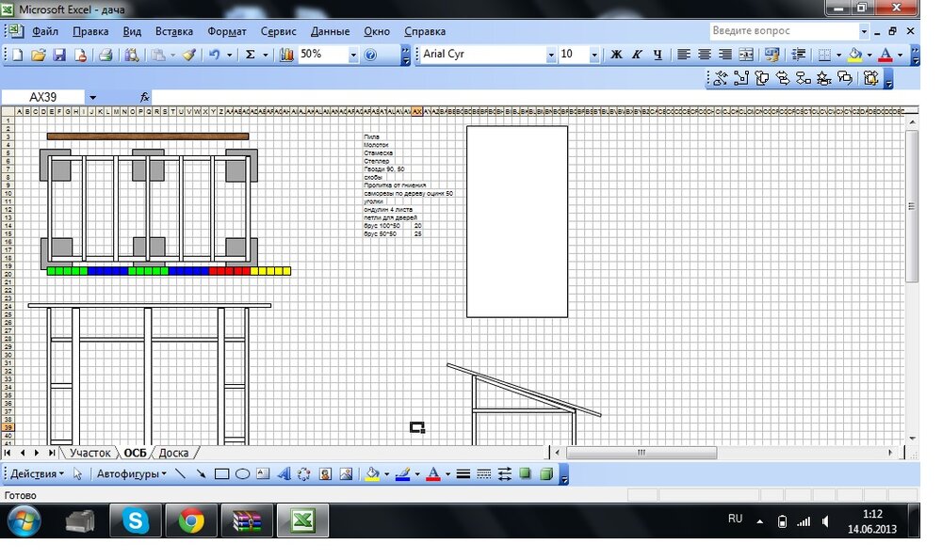Toggle align text right

click(x=725, y=55)
